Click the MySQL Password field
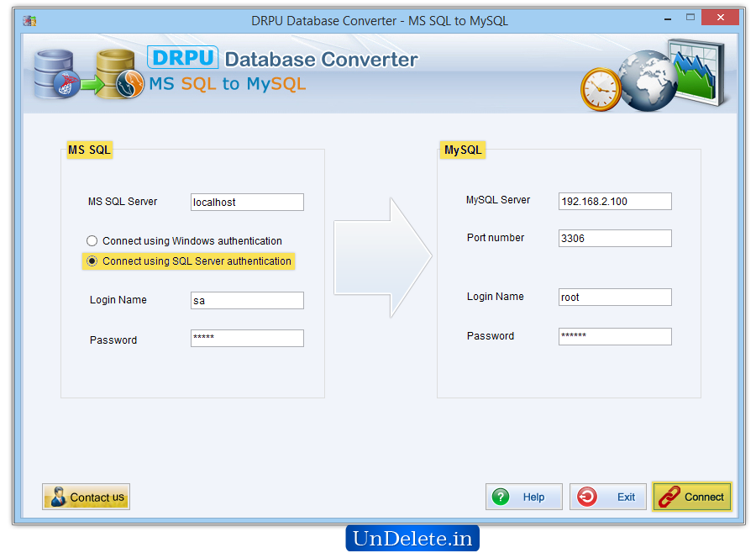 (615, 337)
